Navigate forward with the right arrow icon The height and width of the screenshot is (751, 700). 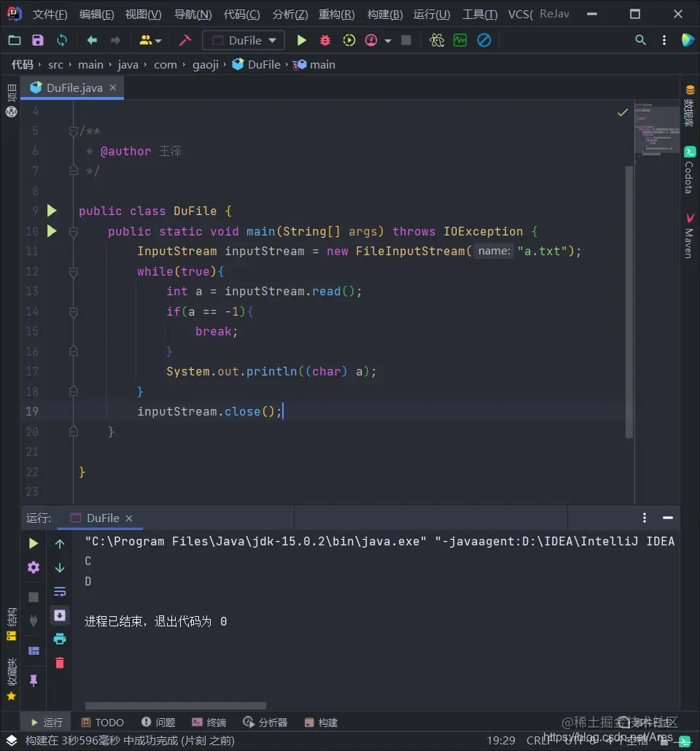pyautogui.click(x=115, y=40)
